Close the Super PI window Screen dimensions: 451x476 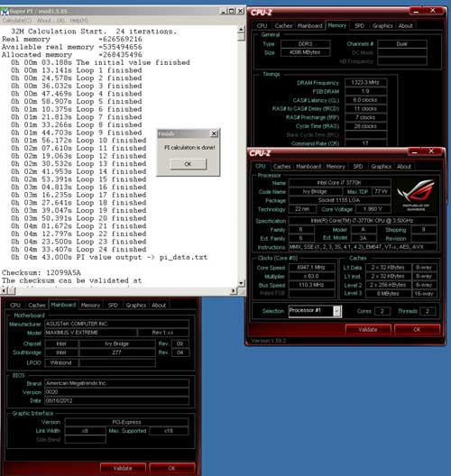click(x=240, y=11)
